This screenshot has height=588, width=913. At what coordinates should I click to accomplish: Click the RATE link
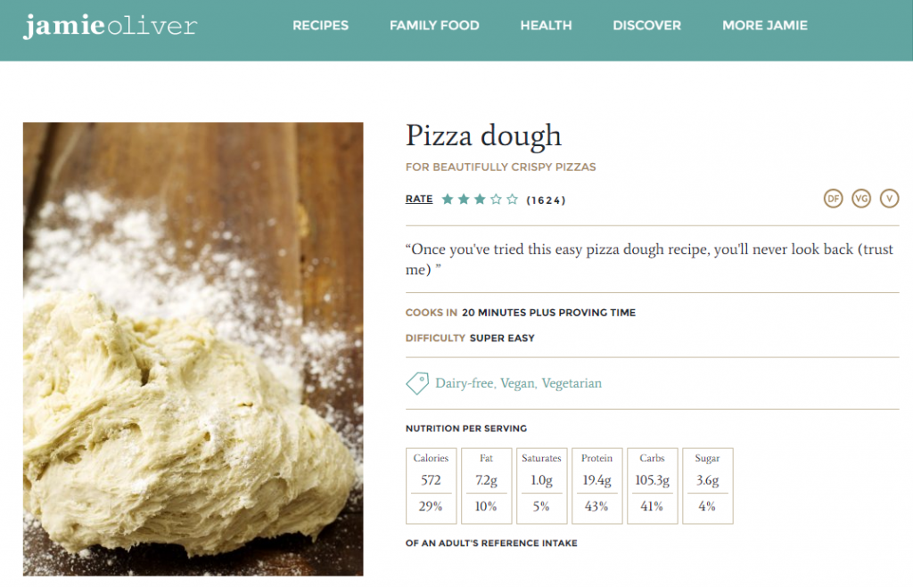point(419,199)
